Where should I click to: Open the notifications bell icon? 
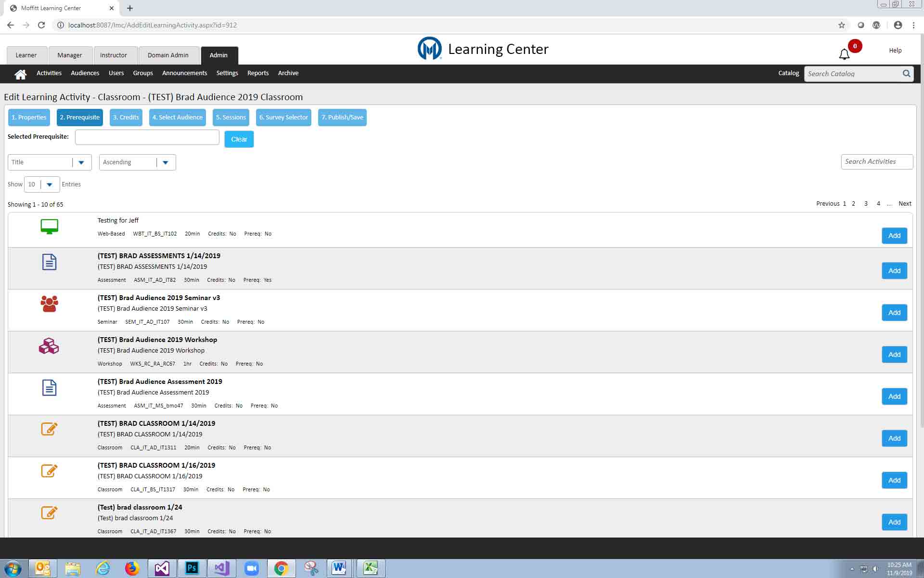point(844,54)
